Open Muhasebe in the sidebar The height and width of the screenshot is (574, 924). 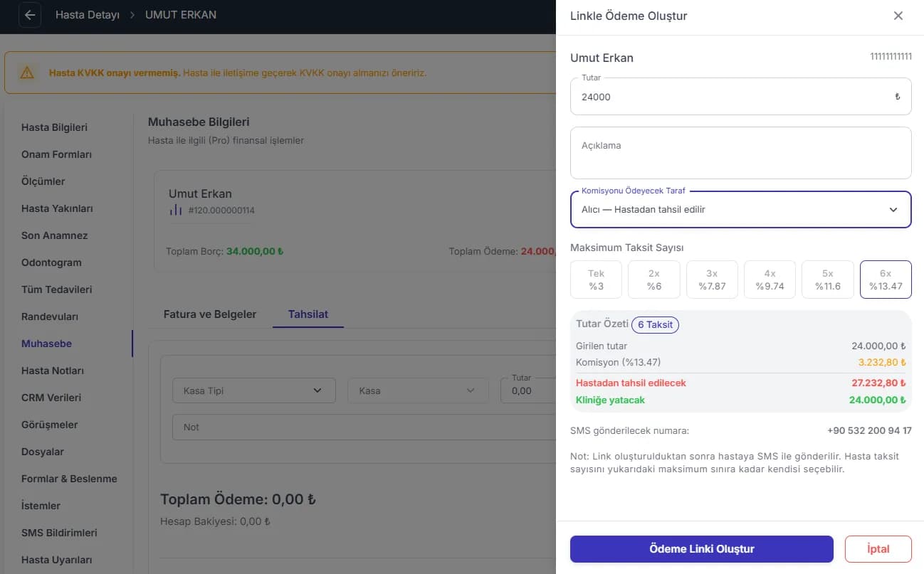pos(46,344)
